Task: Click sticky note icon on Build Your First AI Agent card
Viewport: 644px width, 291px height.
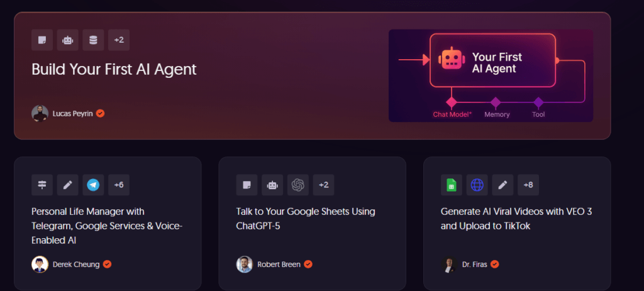Action: [42, 40]
